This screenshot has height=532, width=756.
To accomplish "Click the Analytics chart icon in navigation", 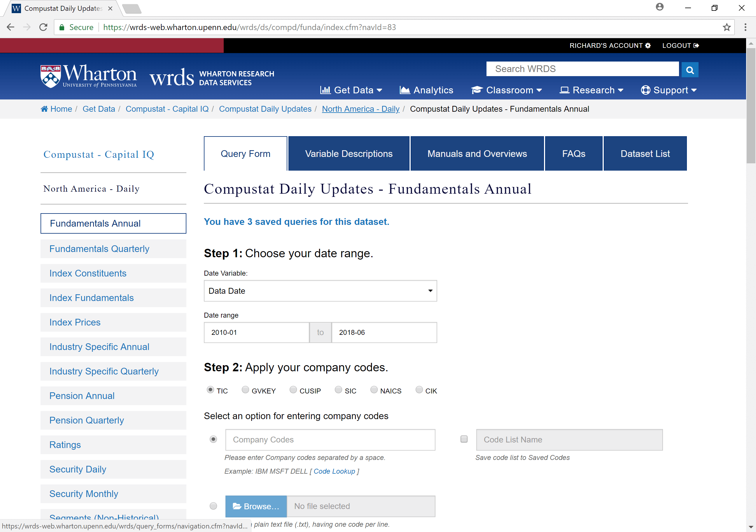I will [405, 90].
